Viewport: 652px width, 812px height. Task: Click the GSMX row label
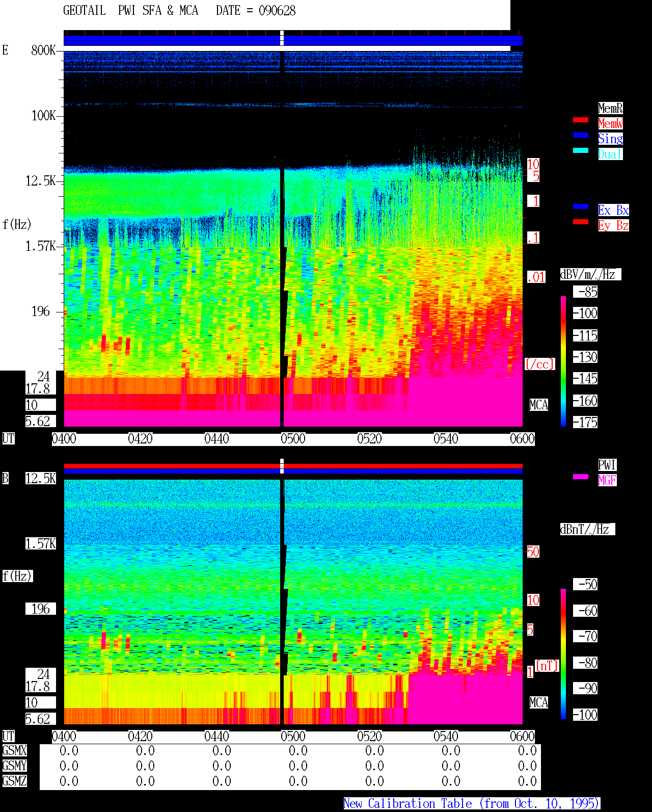(14, 751)
